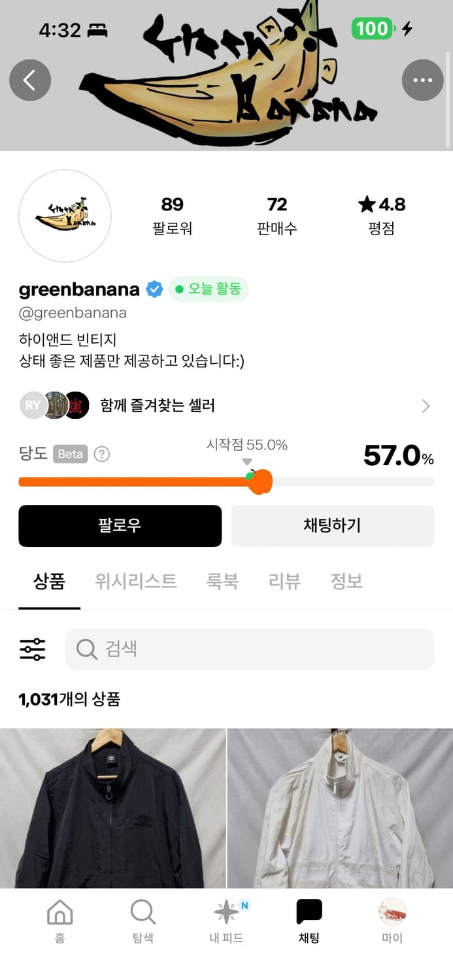
Task: Switch to the 위시리스트 tab
Action: tap(135, 581)
